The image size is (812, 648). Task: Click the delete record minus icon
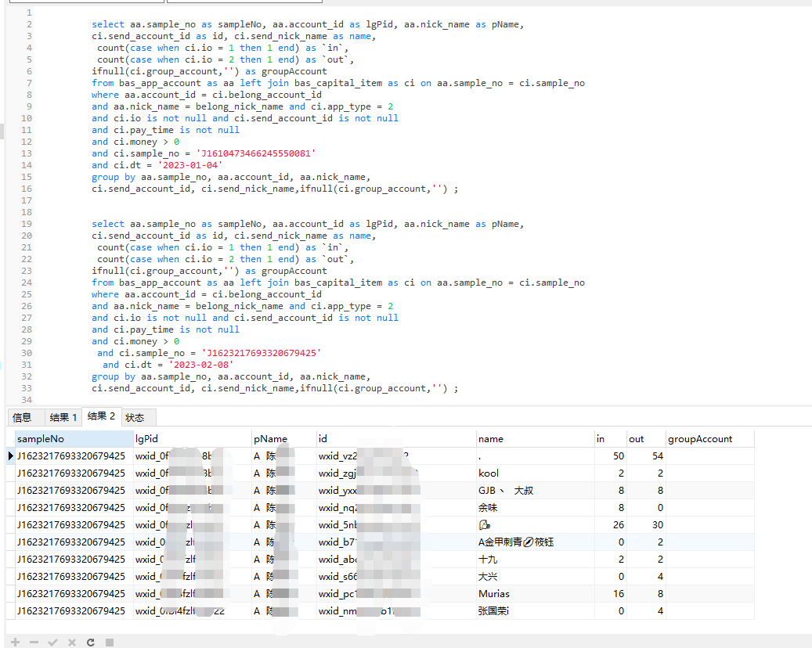click(34, 642)
